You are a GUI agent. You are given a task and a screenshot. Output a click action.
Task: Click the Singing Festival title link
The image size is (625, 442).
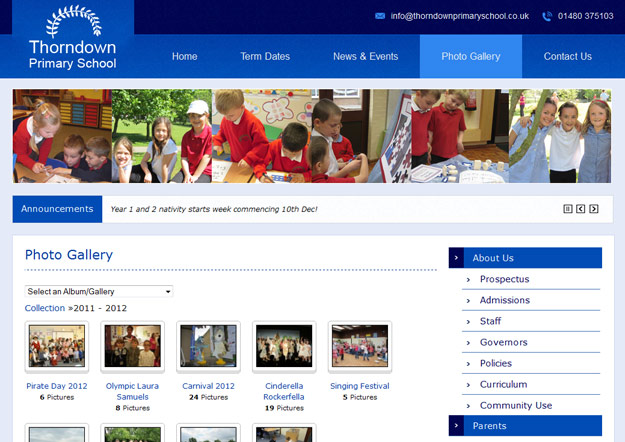(x=360, y=386)
